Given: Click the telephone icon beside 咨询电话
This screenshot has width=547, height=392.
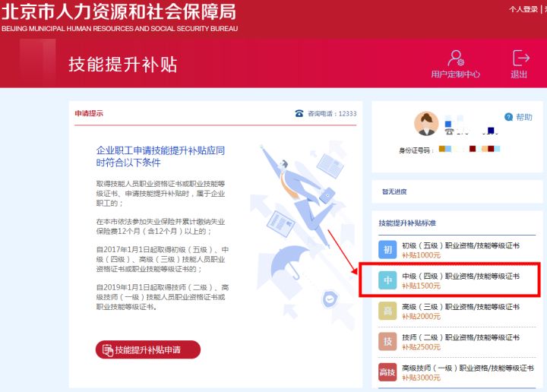Looking at the screenshot, I should click(x=299, y=113).
